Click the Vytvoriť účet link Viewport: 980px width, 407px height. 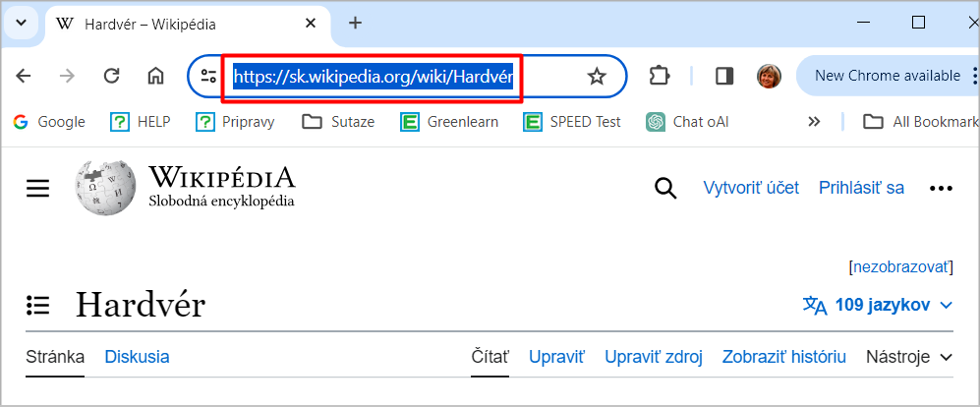click(751, 188)
